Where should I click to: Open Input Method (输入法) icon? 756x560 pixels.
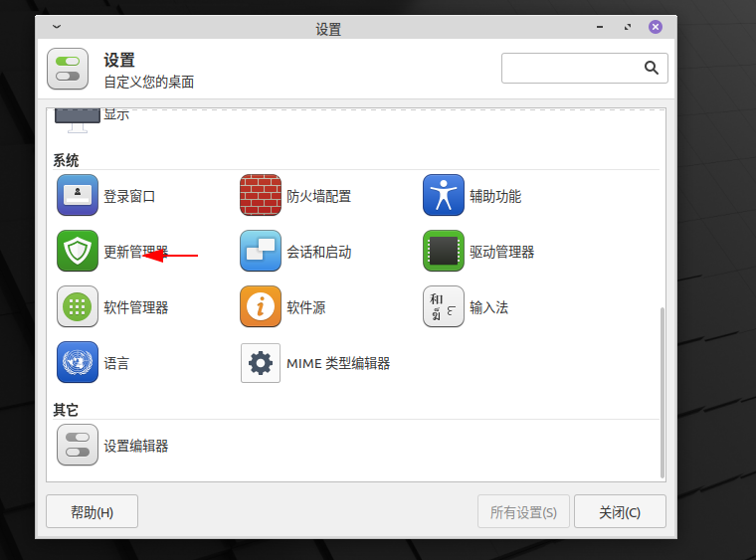tap(444, 307)
